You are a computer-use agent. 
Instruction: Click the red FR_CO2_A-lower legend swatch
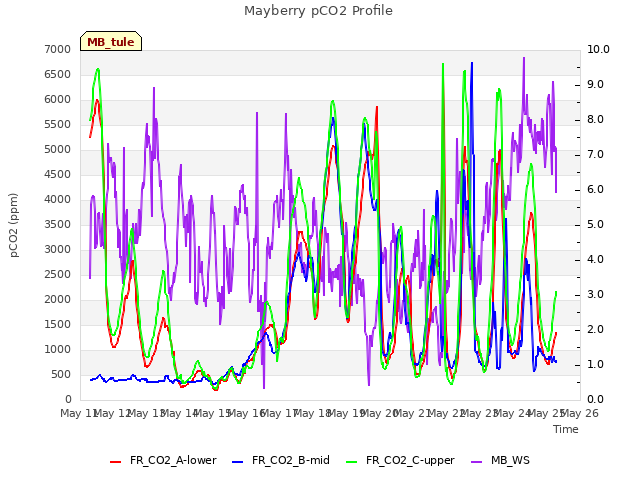point(116,462)
